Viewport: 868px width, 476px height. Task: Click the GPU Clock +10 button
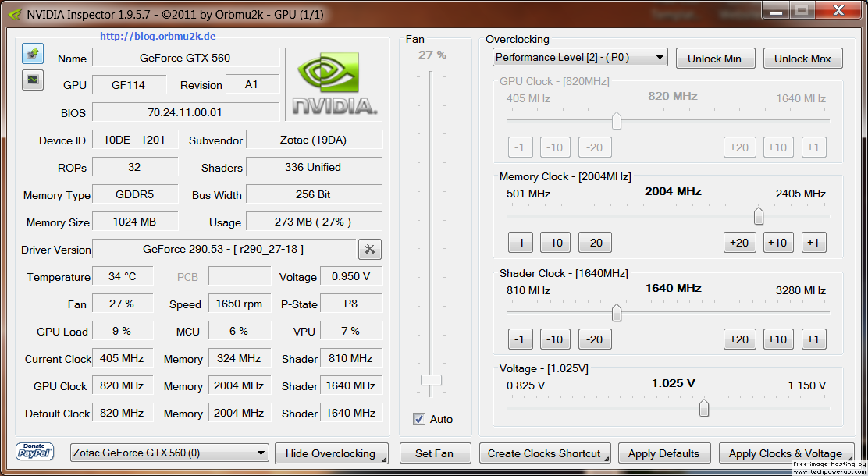777,147
